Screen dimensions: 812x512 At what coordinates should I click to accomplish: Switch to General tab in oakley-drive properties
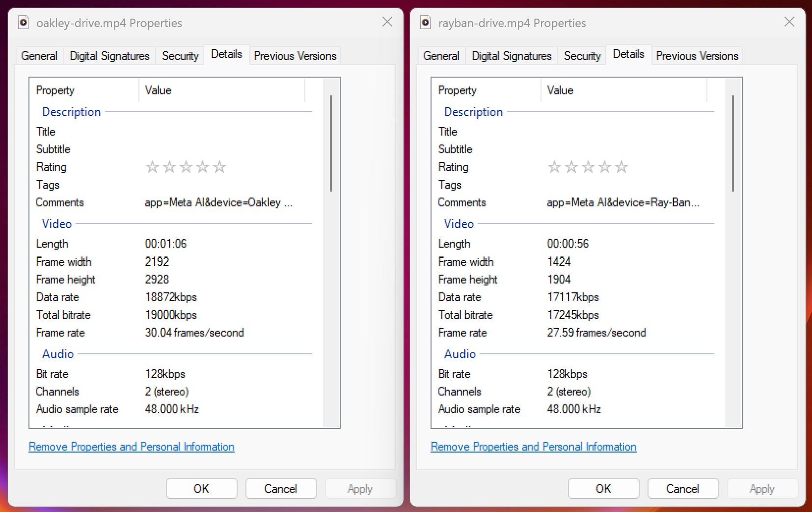point(39,56)
